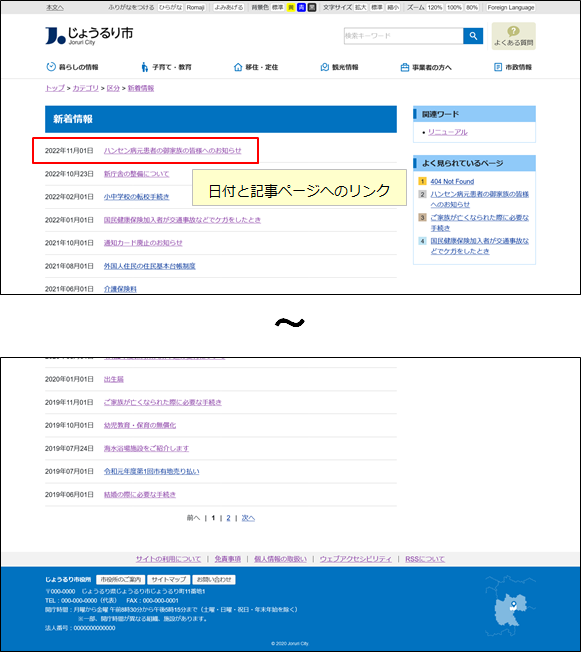581x652 pixels.
Task: Click the house icon beside 移住・定住
Action: click(238, 67)
